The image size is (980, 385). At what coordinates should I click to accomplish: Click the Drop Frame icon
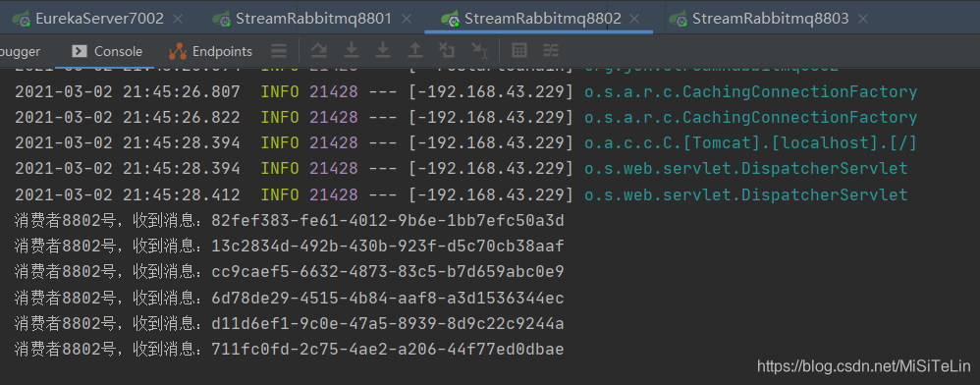447,51
